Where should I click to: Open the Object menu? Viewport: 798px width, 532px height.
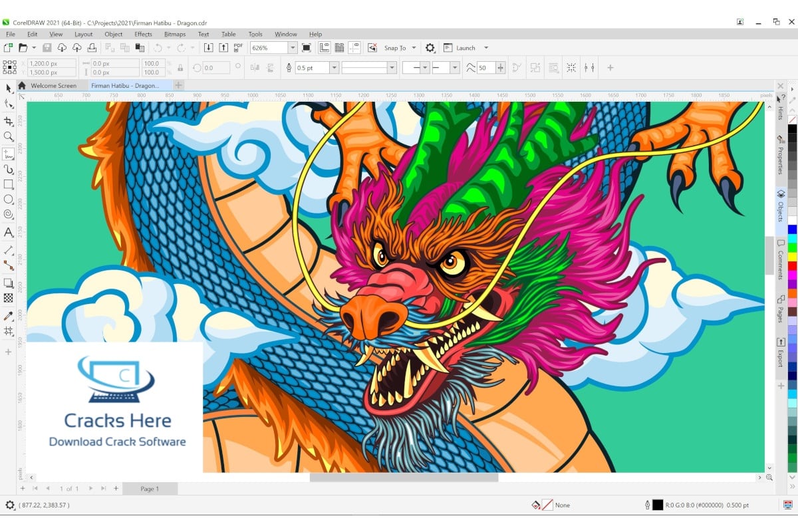click(x=114, y=34)
